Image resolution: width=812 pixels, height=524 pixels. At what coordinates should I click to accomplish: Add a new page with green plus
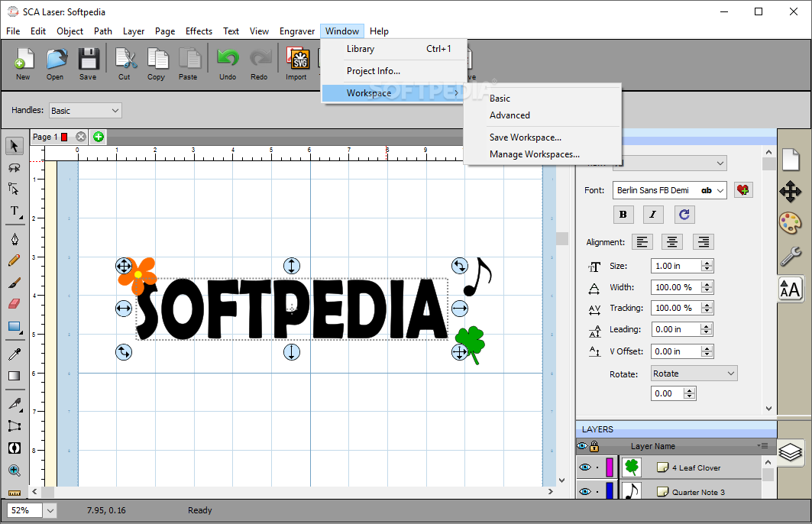pos(99,137)
